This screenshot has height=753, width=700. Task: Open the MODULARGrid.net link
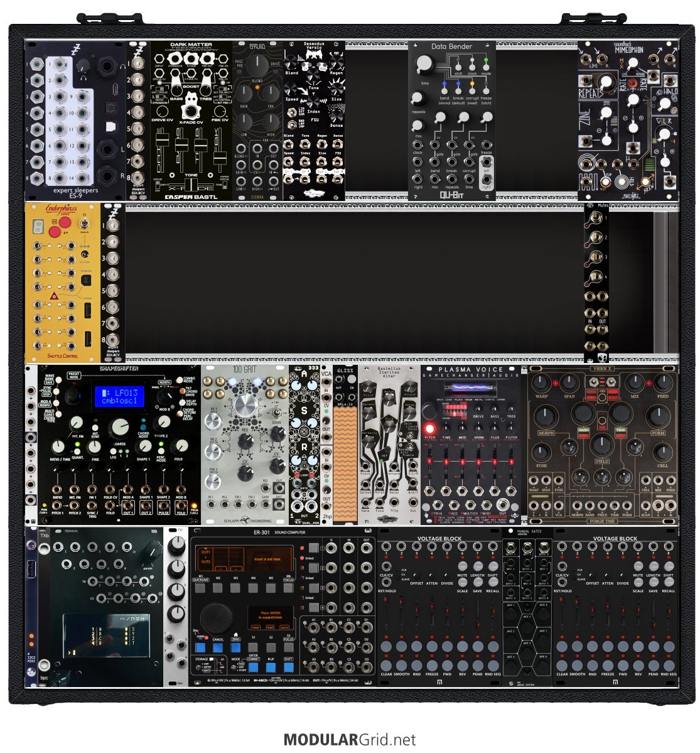(x=350, y=739)
